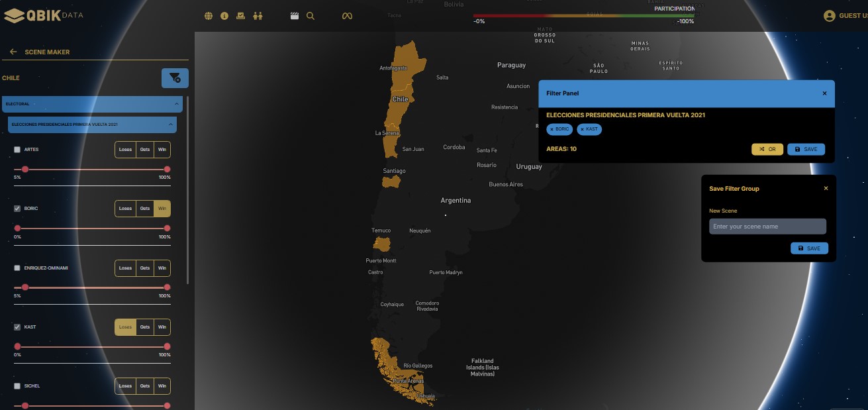This screenshot has width=868, height=410.
Task: Enable the ENRIQUEZ-OMINAMI checkbox
Action: [17, 268]
